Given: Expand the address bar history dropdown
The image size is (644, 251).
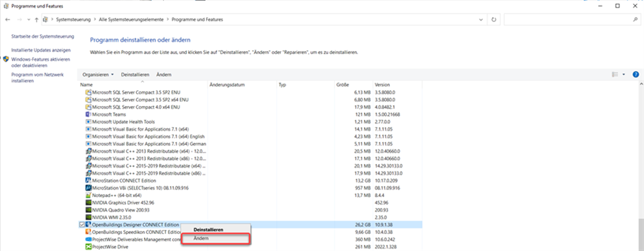Looking at the screenshot, I should 481,19.
